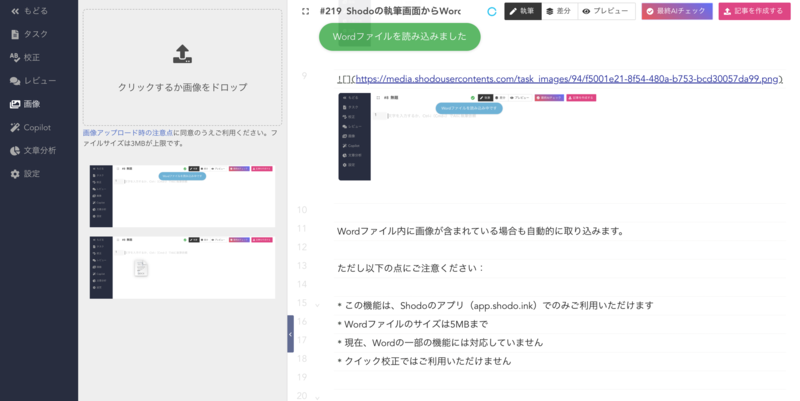Open 設定 in the sidebar
Image resolution: width=800 pixels, height=401 pixels.
click(26, 174)
